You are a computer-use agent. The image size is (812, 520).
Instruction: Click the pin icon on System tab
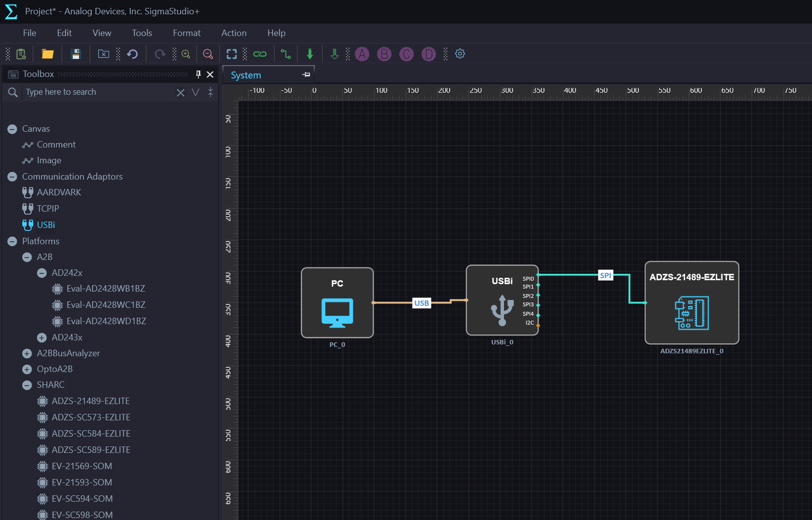[306, 74]
